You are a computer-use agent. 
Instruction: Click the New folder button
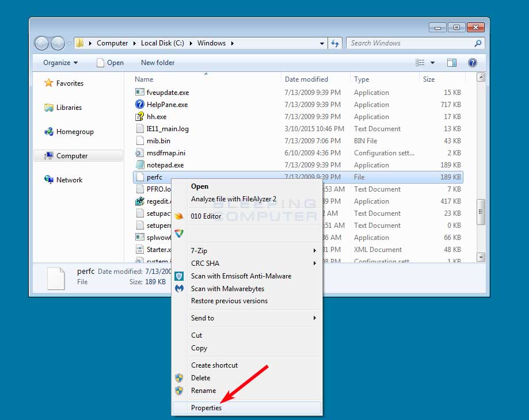(157, 63)
